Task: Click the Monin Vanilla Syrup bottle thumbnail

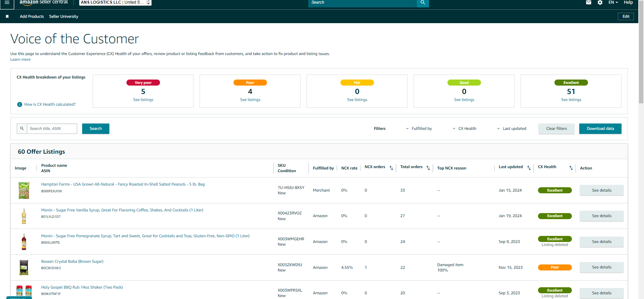Action: point(24,216)
